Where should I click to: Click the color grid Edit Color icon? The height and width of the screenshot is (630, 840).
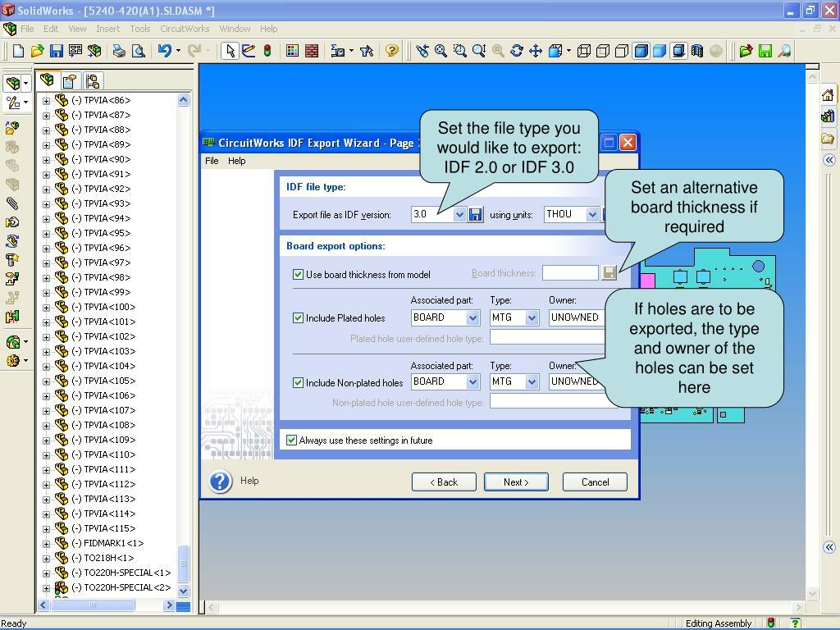292,51
